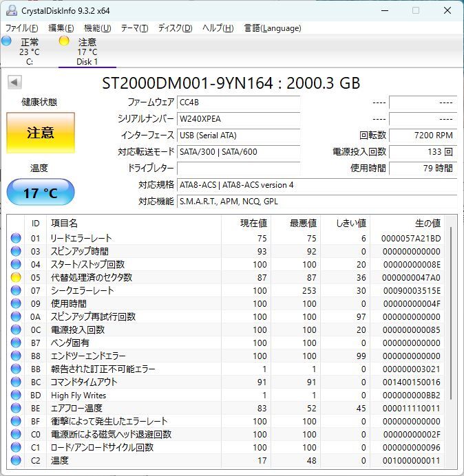Click the serial number field W240XPEA

(238, 119)
